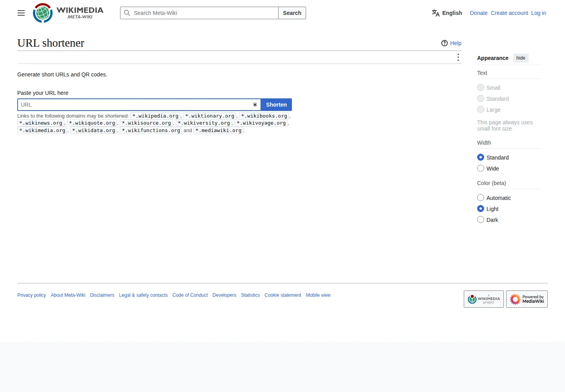Click the *.wikiquote.org domain text
Screen dimensions: 565x392
tap(92, 123)
